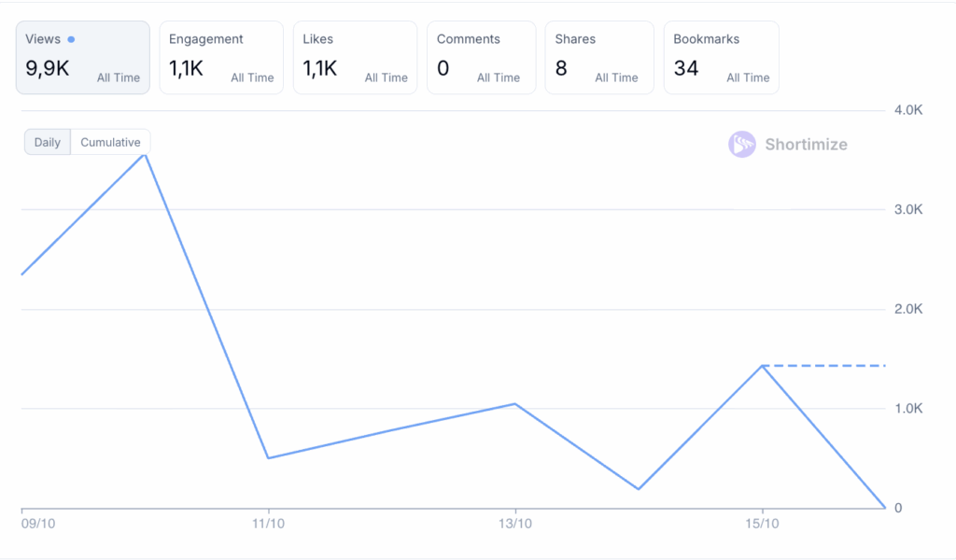Select the Engagement metric card

pyautogui.click(x=220, y=58)
